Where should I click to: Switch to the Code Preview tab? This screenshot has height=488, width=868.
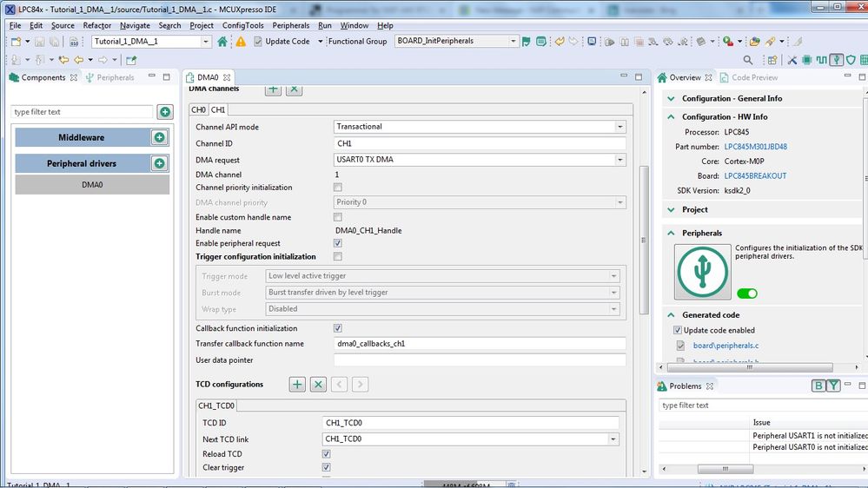tap(754, 77)
